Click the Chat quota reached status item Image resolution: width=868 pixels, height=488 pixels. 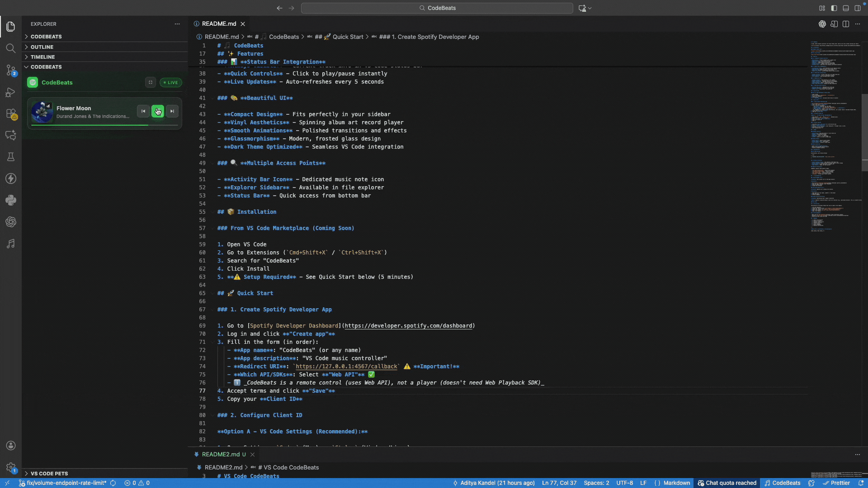coord(727,483)
